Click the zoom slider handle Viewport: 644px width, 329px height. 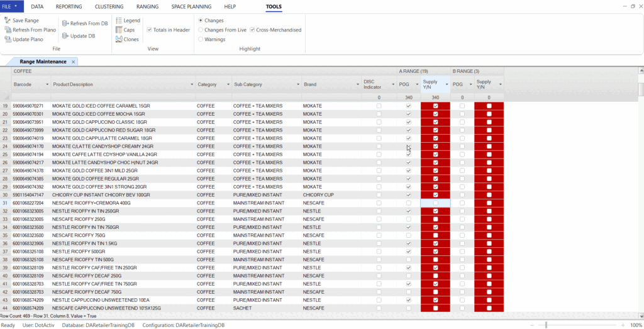coord(546,325)
